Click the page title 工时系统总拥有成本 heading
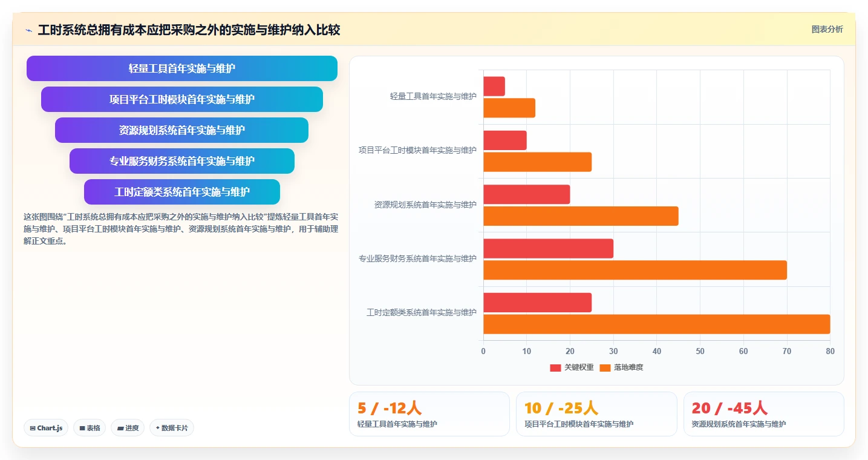Image resolution: width=868 pixels, height=460 pixels. pos(189,30)
